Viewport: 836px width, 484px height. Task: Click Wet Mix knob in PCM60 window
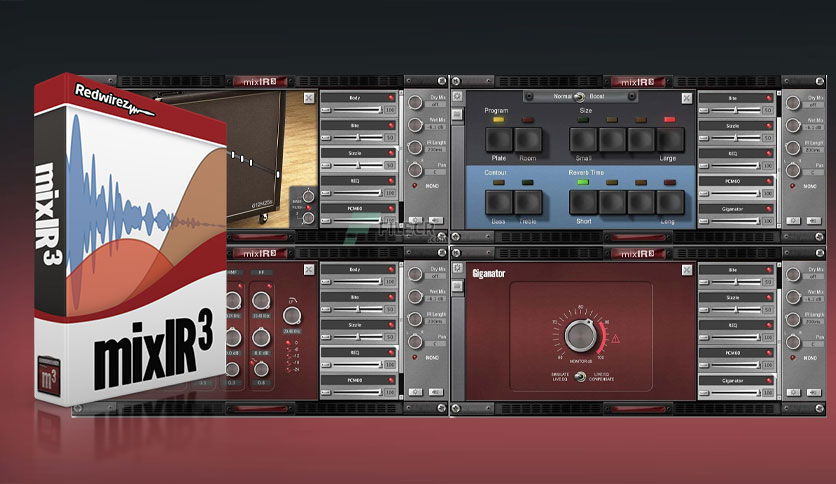(793, 125)
